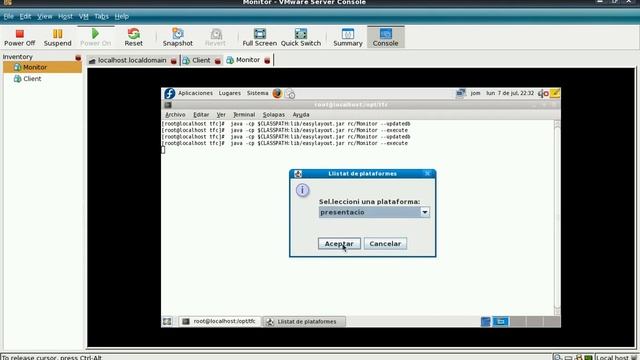Open the Ayuda menu
Image resolution: width=640 pixels, height=360 pixels.
pyautogui.click(x=301, y=115)
